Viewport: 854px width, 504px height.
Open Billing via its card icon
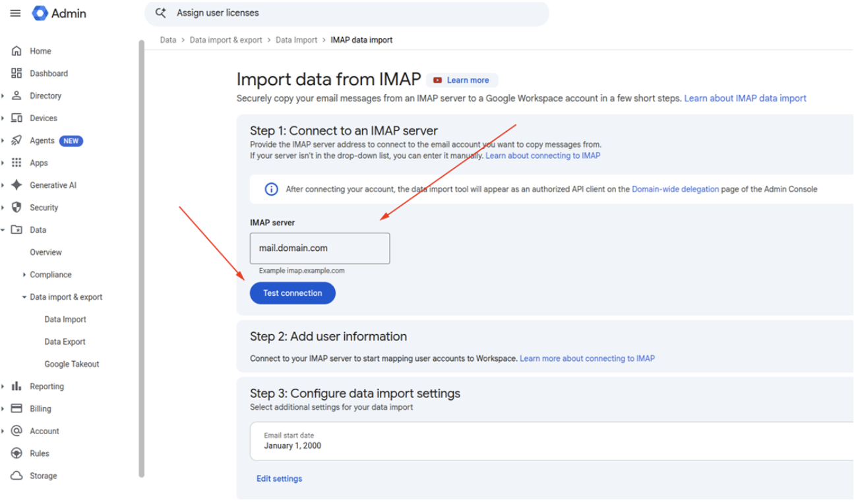(16, 408)
